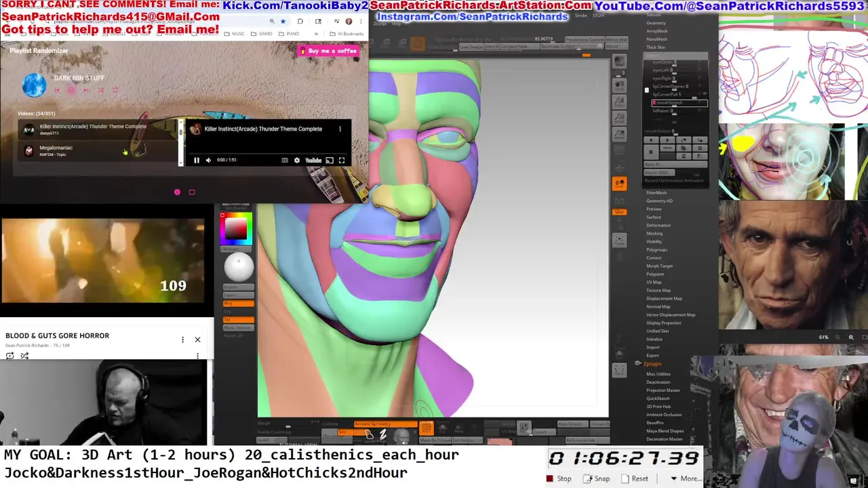Open the YouTube player more-options menu
Viewport: 868px width, 488px height.
click(x=340, y=129)
